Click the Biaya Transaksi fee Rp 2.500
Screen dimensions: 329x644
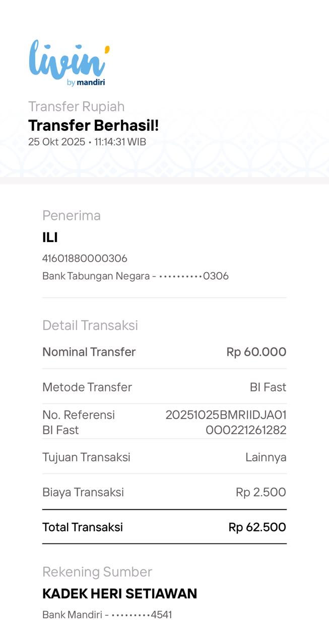point(261,492)
